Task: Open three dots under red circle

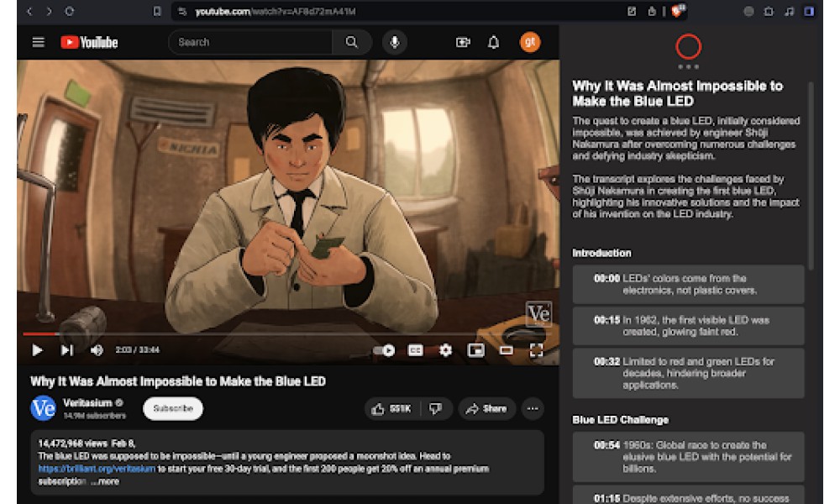Action: click(689, 67)
